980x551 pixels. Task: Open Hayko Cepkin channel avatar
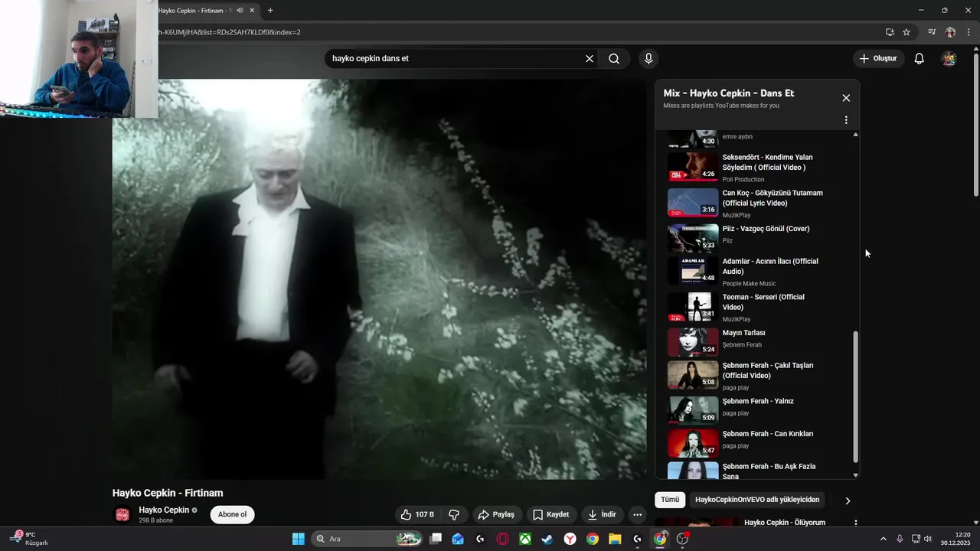(122, 515)
